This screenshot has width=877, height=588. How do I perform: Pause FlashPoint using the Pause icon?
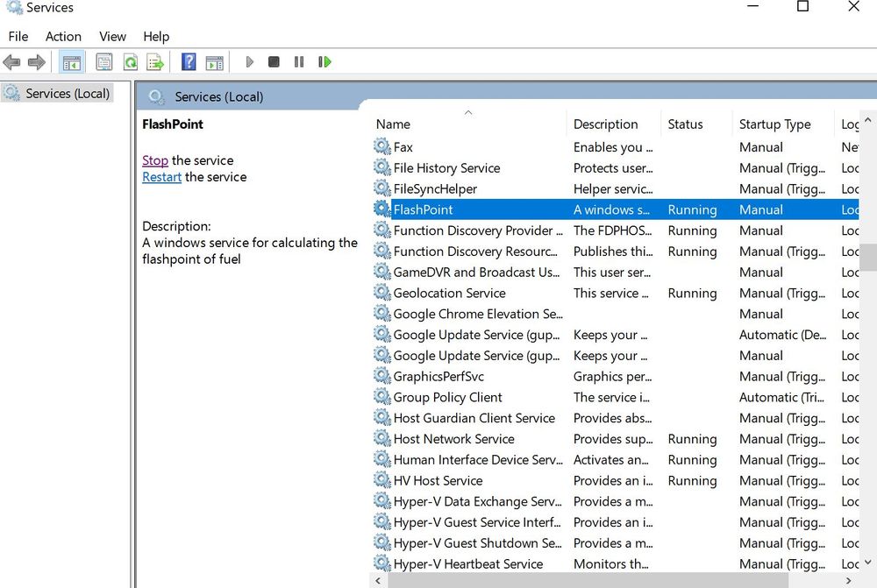click(x=298, y=61)
